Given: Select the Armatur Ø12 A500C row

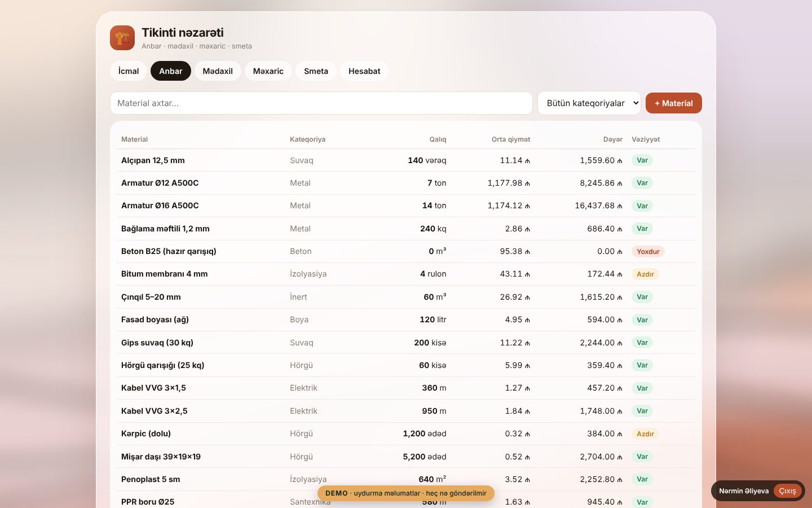Looking at the screenshot, I should coord(406,183).
